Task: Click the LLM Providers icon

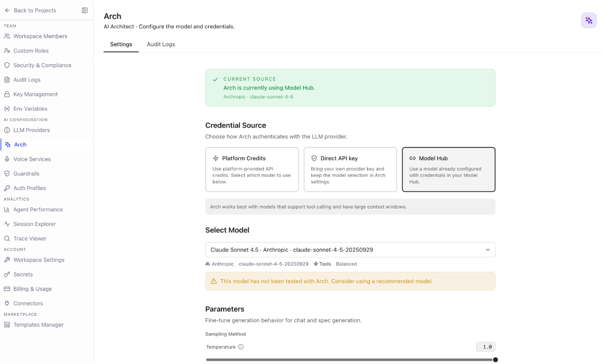Action: tap(7, 130)
